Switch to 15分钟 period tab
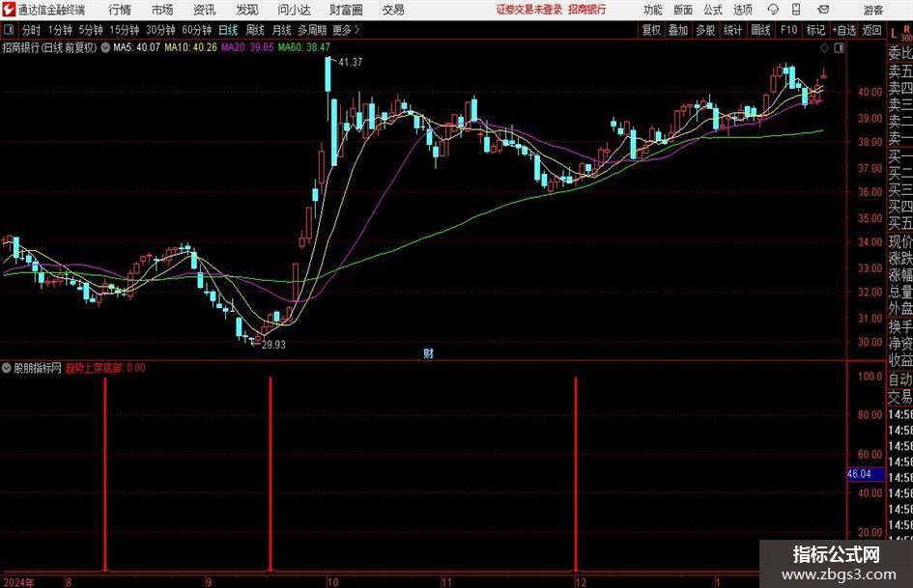913x588 pixels. [124, 30]
